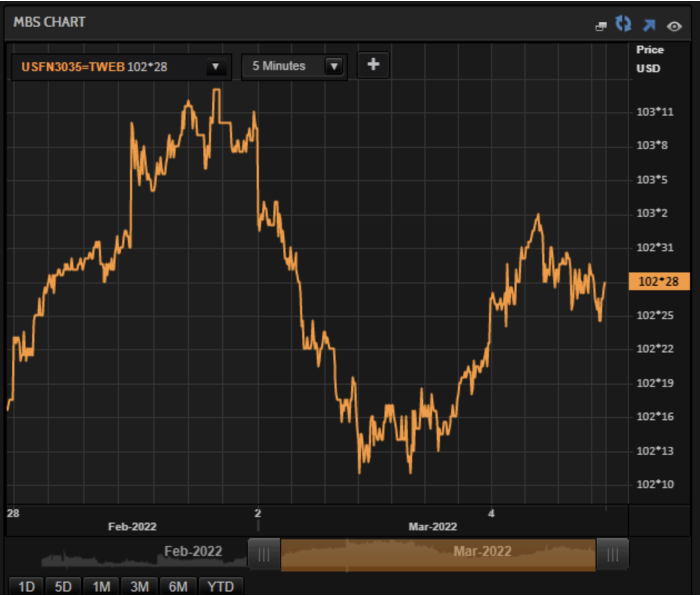
Task: Click the MBS CHART title
Action: tap(49, 22)
